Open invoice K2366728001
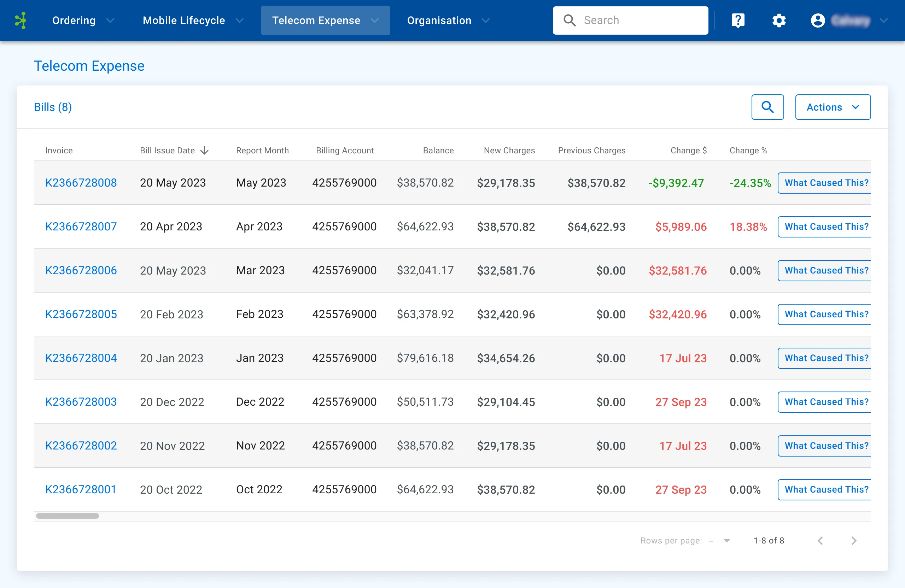Image resolution: width=905 pixels, height=588 pixels. [81, 489]
